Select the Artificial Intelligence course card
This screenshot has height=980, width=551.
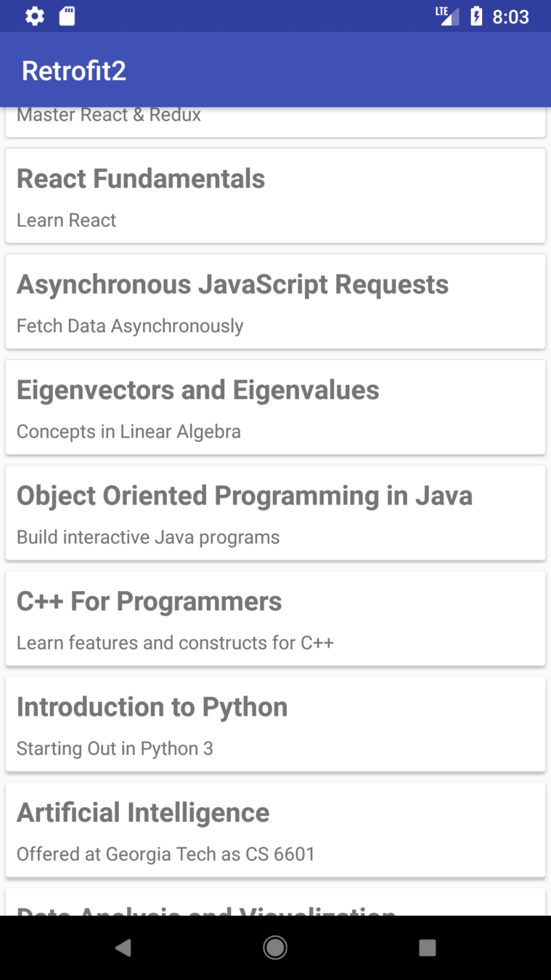click(x=275, y=830)
